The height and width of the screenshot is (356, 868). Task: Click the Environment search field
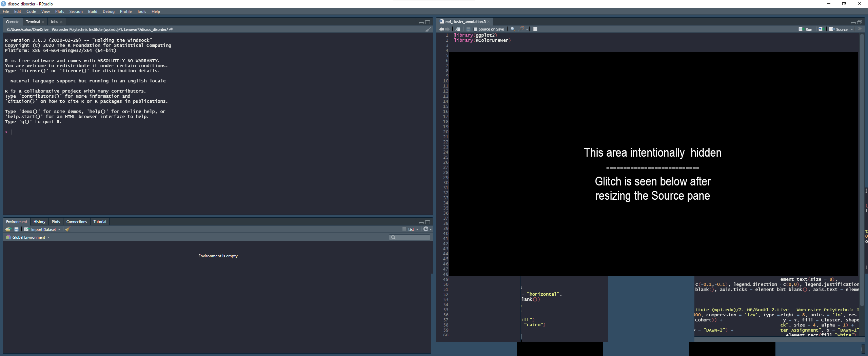pyautogui.click(x=410, y=237)
